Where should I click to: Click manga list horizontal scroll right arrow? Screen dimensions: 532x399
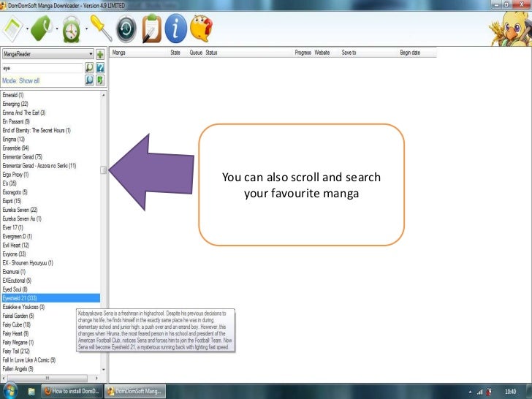(96, 378)
